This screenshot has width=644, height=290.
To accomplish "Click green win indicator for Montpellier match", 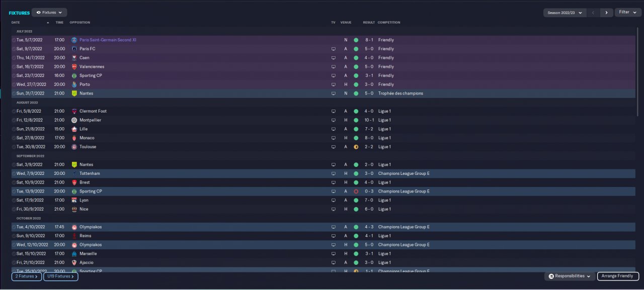I will (x=356, y=120).
